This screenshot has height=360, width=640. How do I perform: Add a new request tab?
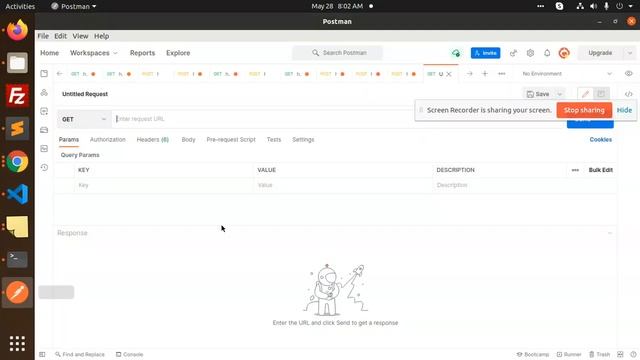[485, 74]
